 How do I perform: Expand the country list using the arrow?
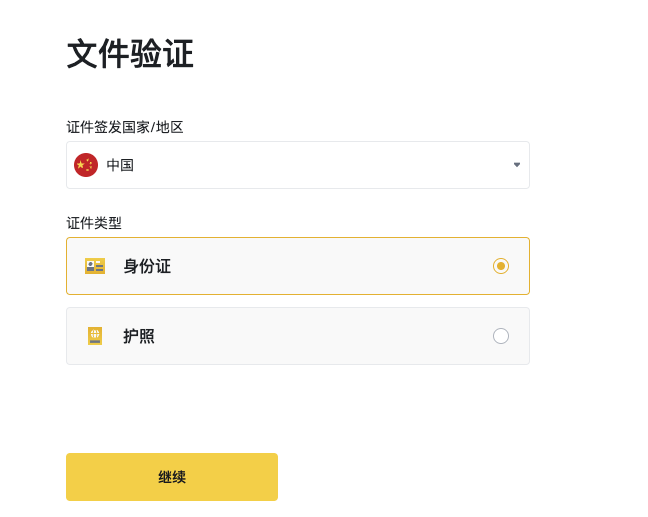517,165
